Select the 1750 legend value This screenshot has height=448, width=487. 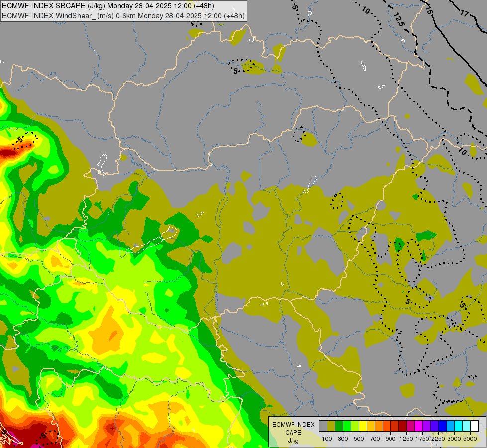pyautogui.click(x=422, y=439)
